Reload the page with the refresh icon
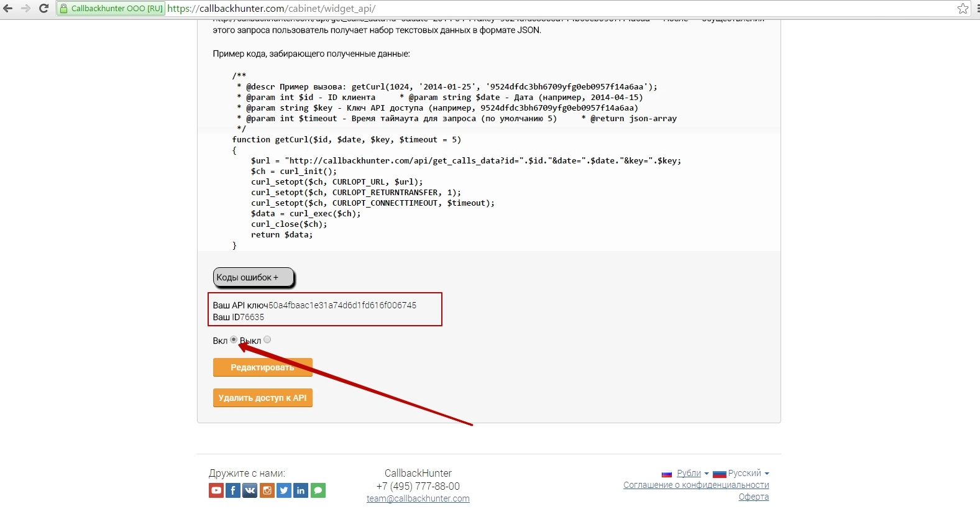980x514 pixels. click(x=44, y=9)
